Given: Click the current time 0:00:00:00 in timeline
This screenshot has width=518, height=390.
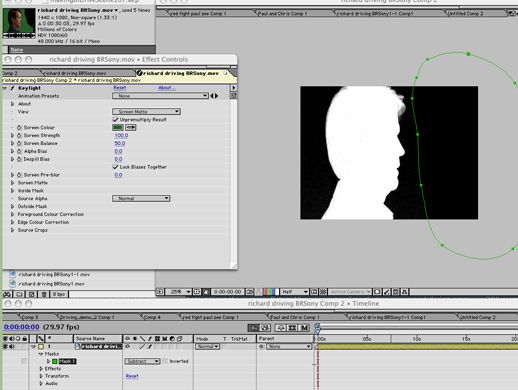Looking at the screenshot, I should pos(22,327).
